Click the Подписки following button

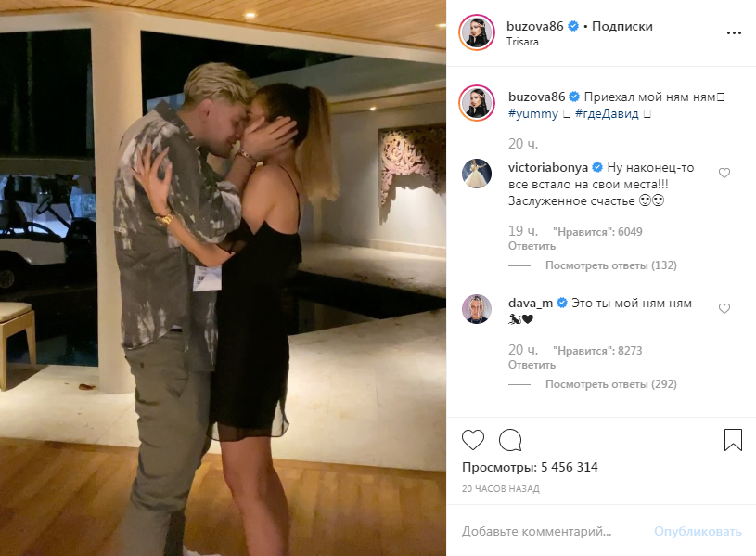coord(622,27)
